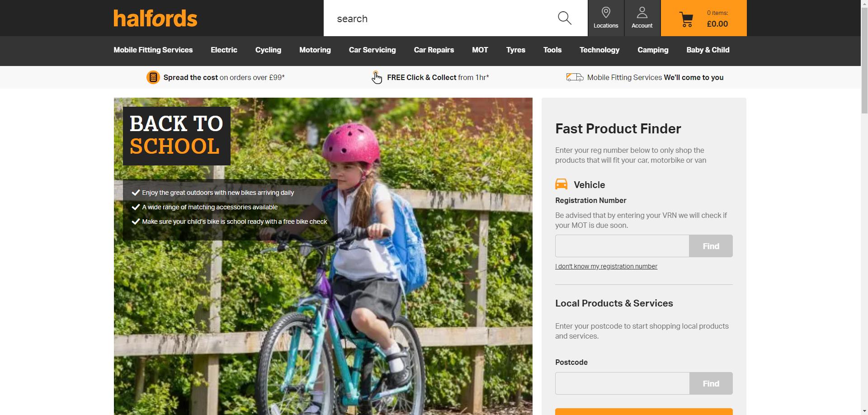
Task: Click the page vertical scrollbar down arrow
Action: [x=864, y=411]
